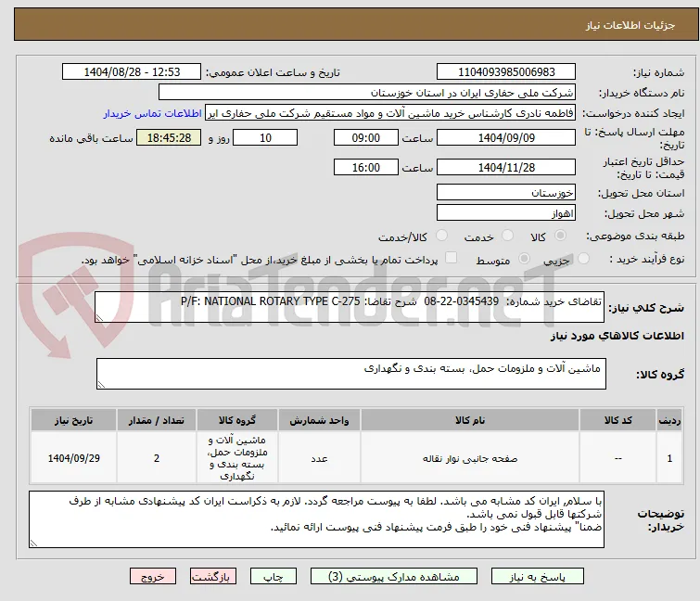
Task: Click the need number field 1104093985006983
Action: click(x=506, y=72)
